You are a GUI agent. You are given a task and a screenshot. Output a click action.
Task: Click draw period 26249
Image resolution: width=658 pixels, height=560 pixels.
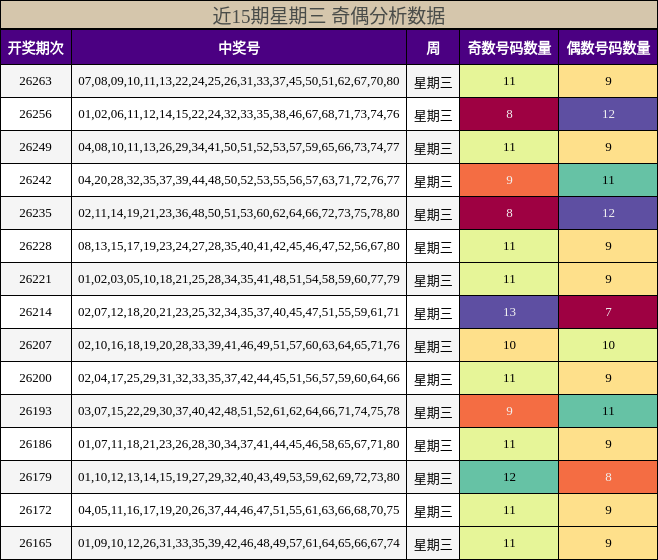click(36, 147)
